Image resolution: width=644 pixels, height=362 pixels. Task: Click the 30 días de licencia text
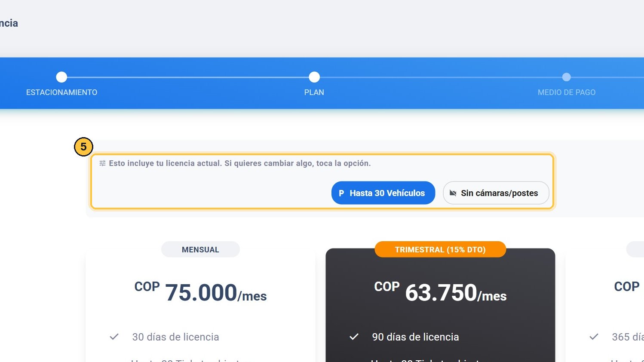tap(175, 337)
